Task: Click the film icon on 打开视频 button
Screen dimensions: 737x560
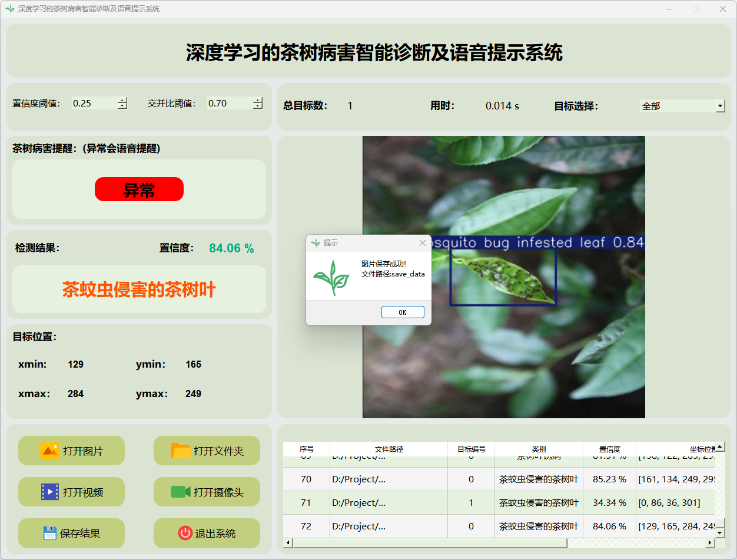Action: click(49, 492)
